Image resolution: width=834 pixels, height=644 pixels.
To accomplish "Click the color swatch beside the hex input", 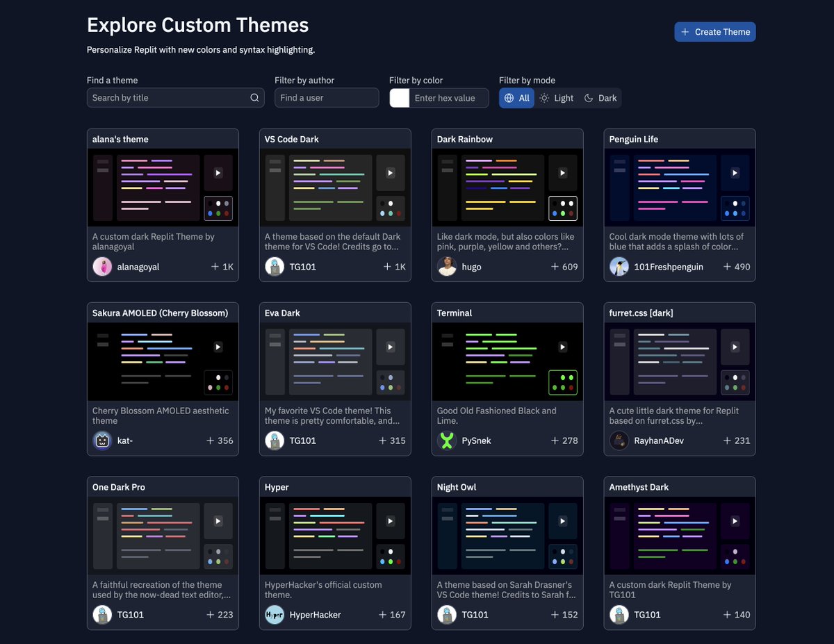I will pos(399,97).
